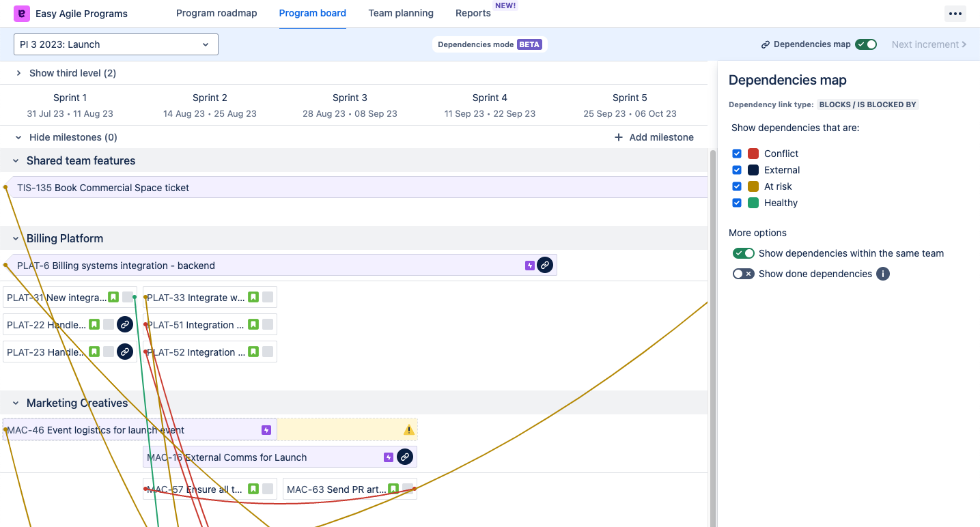Select the Program board tab
Screen dimensions: 980x527
[313, 13]
